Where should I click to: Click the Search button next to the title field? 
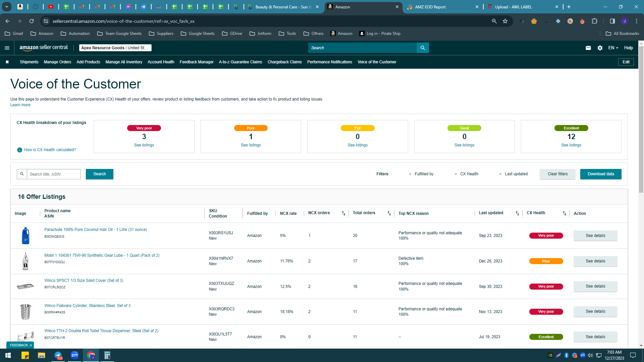click(x=100, y=174)
